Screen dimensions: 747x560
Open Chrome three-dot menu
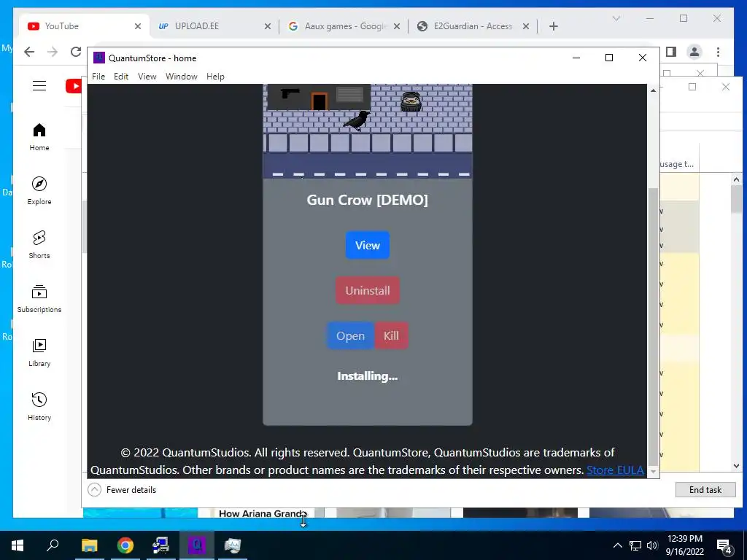point(718,52)
